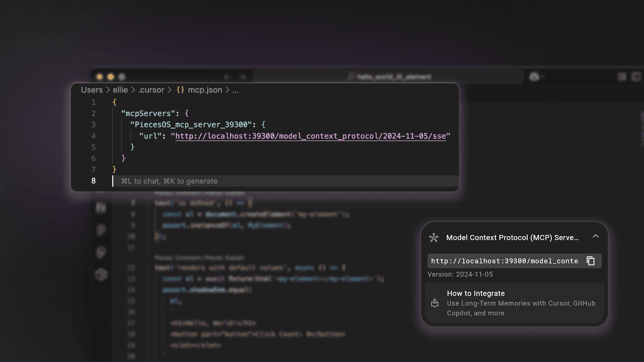Open the How to Integrate guide
644x362 pixels.
pos(514,303)
